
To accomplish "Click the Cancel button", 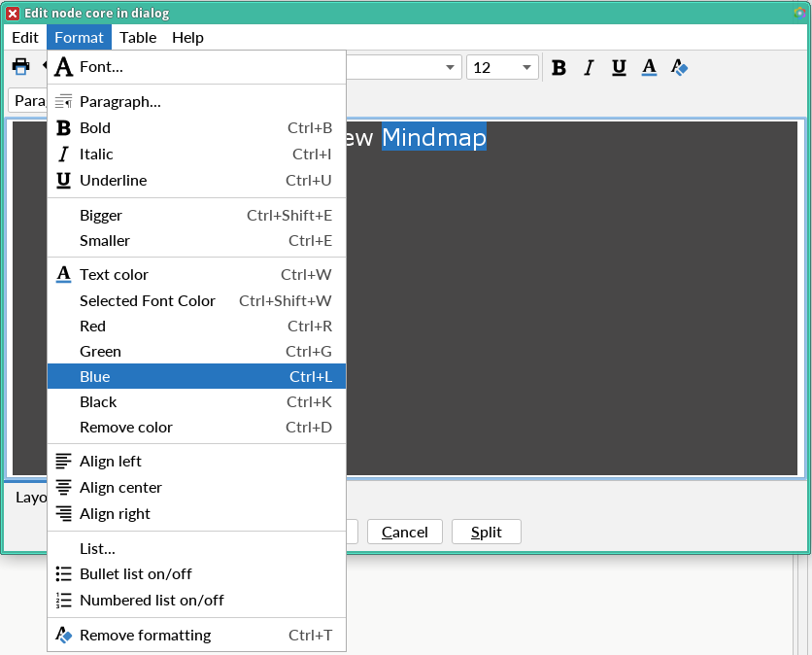I will [x=405, y=533].
